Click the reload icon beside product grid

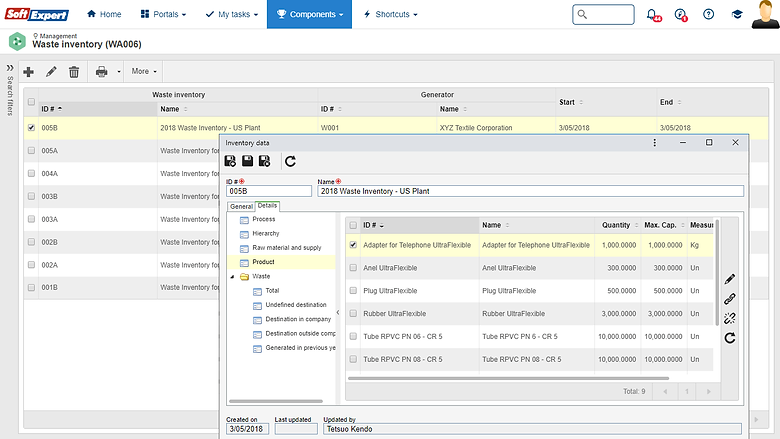[730, 338]
